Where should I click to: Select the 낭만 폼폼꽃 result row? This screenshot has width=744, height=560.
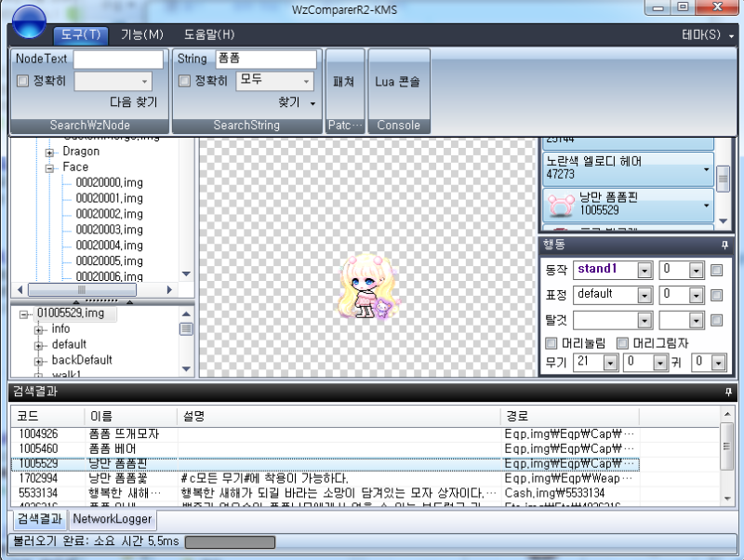(x=325, y=478)
